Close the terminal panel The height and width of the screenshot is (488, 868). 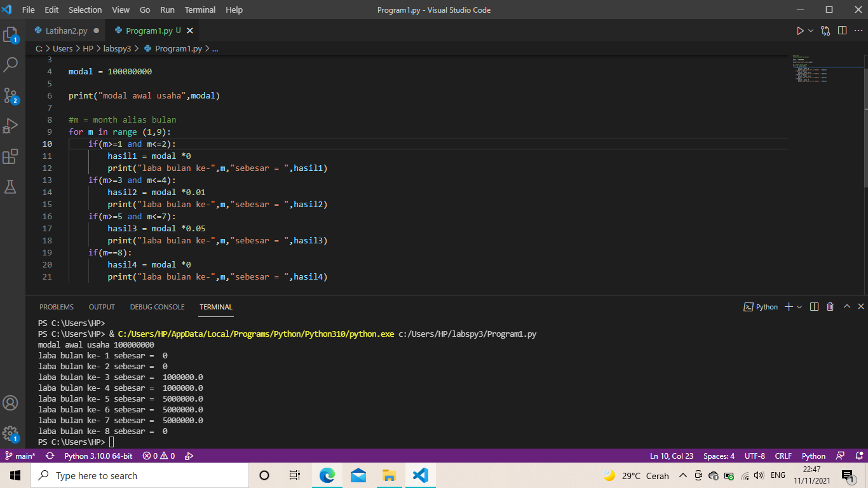click(x=861, y=307)
